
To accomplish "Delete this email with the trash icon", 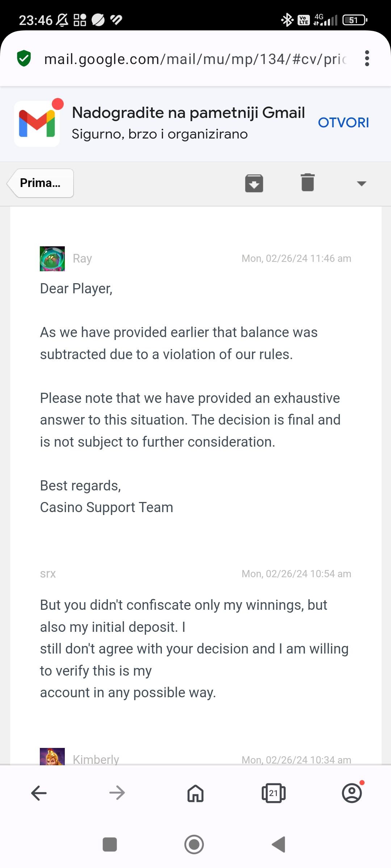I will point(307,182).
